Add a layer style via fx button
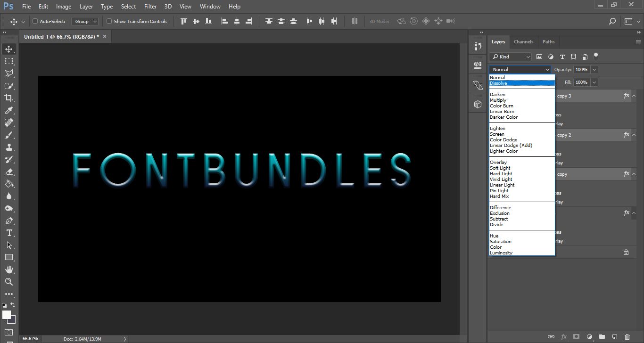Viewport: 644px width, 343px height. (x=564, y=337)
